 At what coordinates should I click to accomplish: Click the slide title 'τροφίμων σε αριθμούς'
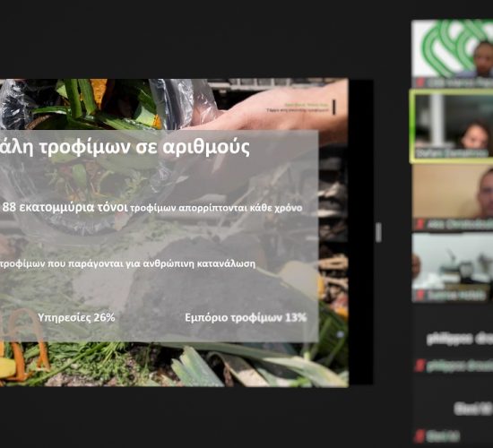pos(145,147)
